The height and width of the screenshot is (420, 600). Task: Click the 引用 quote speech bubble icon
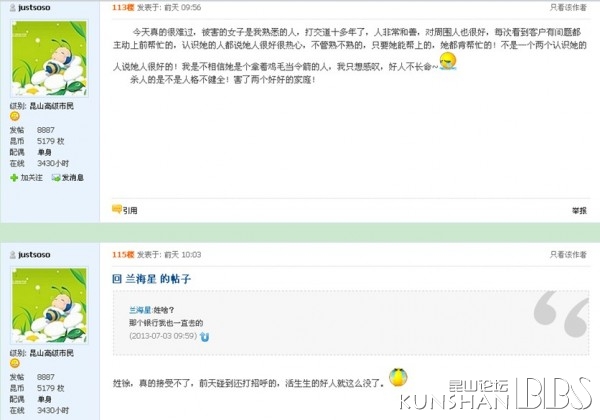click(117, 209)
